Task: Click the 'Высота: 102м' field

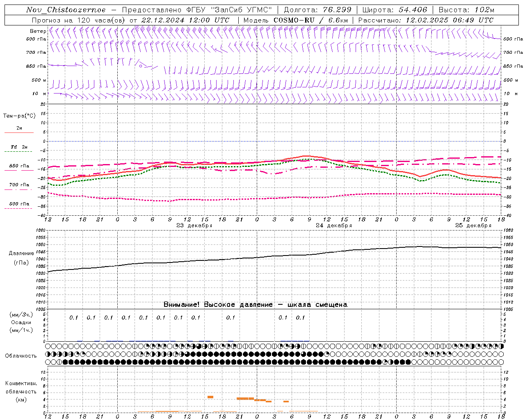Action: coord(466,10)
